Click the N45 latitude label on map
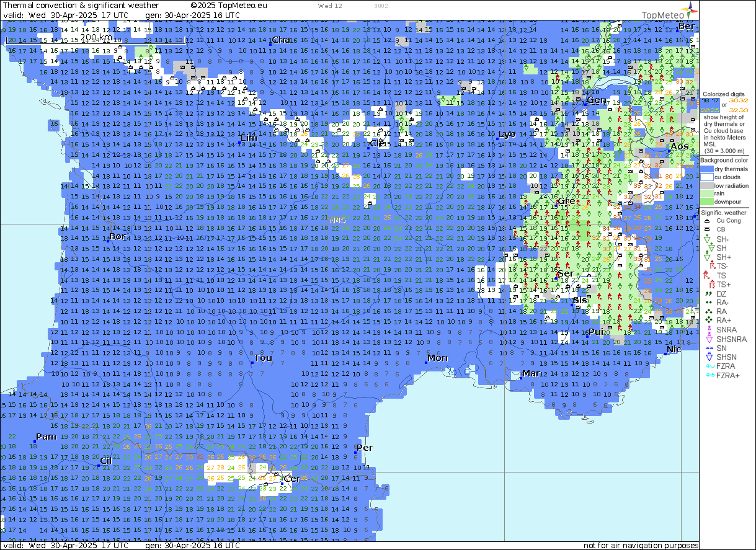The width and height of the screenshot is (756, 550). point(338,220)
